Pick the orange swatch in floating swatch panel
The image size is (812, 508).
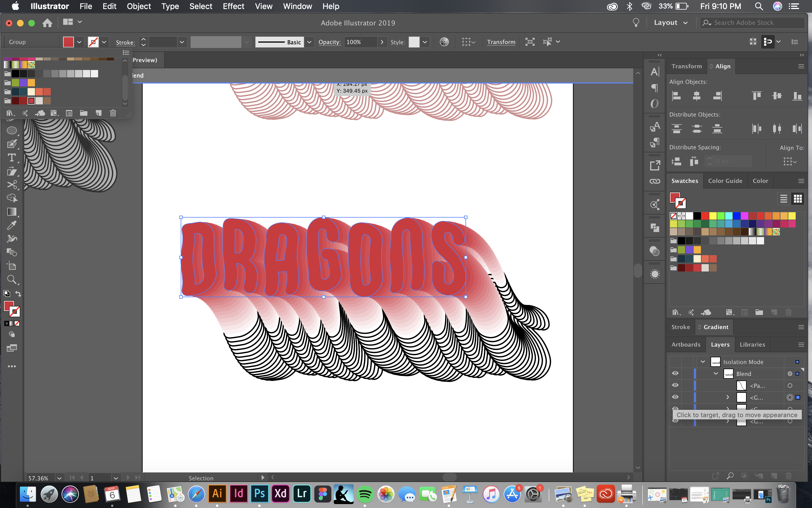pos(31,83)
